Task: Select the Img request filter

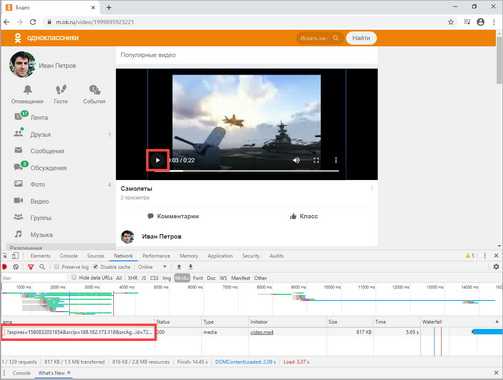Action: coord(166,278)
